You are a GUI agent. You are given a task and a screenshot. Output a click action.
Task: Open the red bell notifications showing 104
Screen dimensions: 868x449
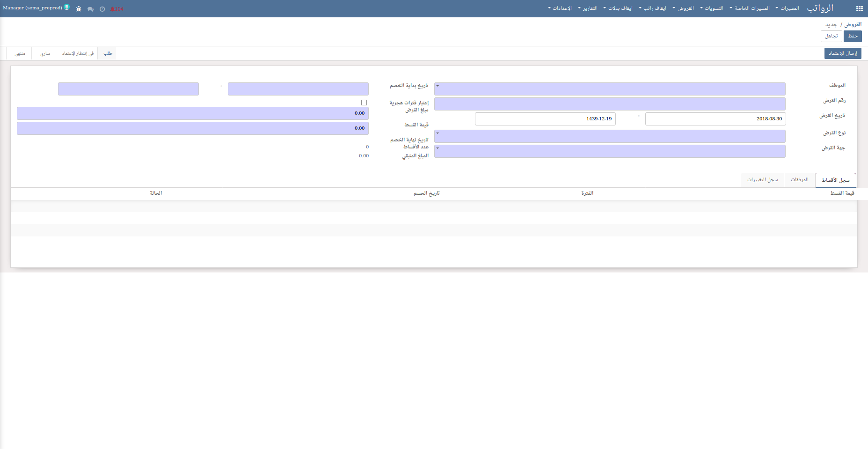(x=117, y=9)
